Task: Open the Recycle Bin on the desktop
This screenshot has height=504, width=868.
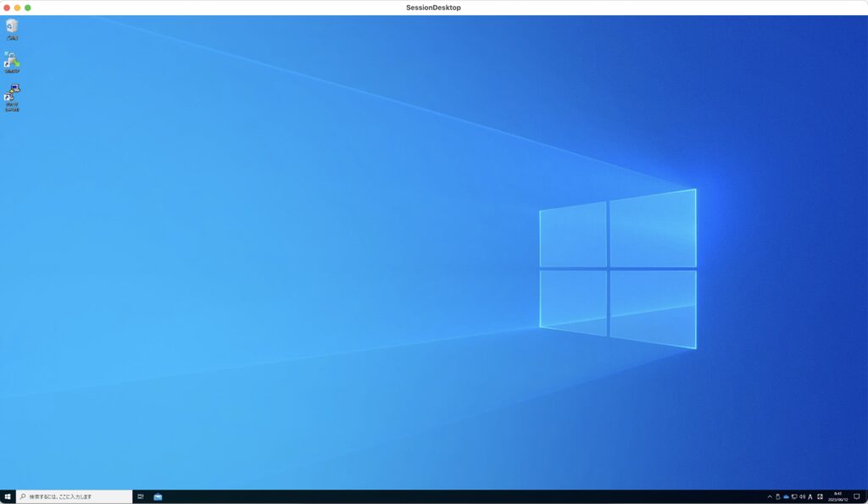Action: (12, 27)
